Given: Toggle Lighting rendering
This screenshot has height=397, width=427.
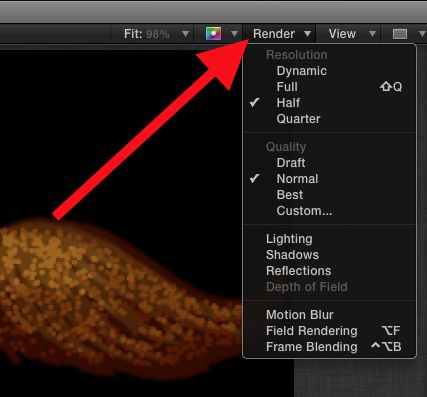Looking at the screenshot, I should coord(329,239).
